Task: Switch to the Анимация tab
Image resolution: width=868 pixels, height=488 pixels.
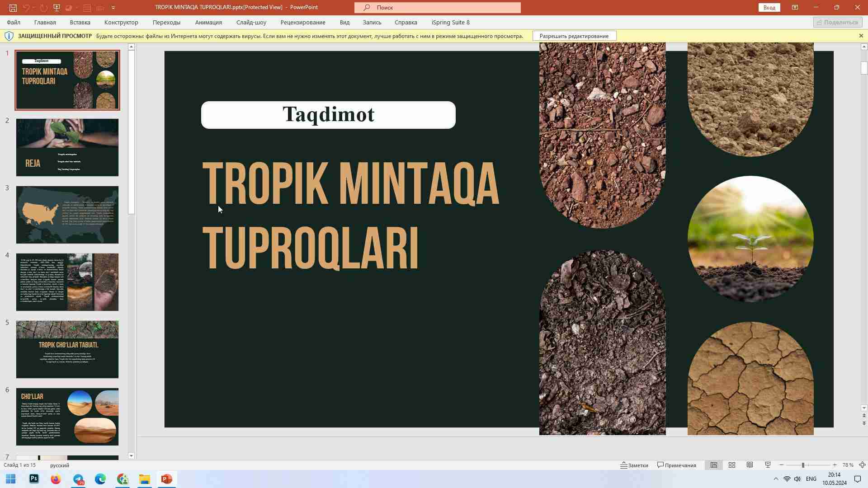Action: (208, 22)
